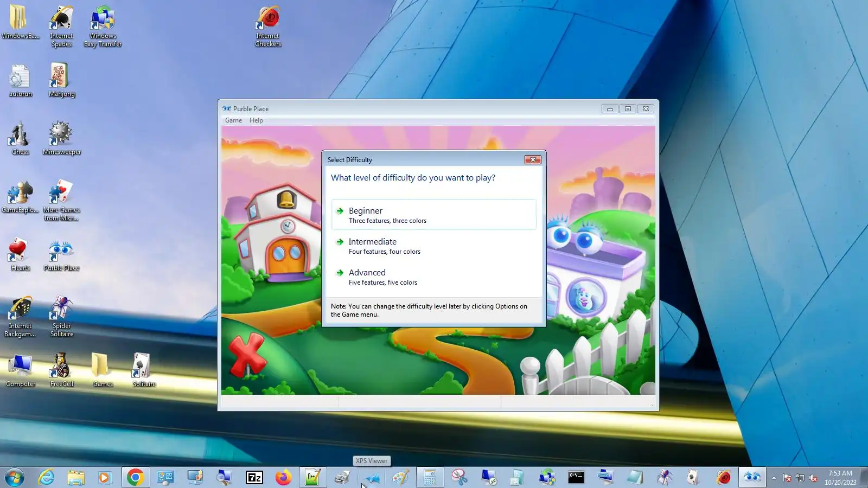Open Command Prompt from the taskbar
The image size is (868, 488).
(576, 477)
